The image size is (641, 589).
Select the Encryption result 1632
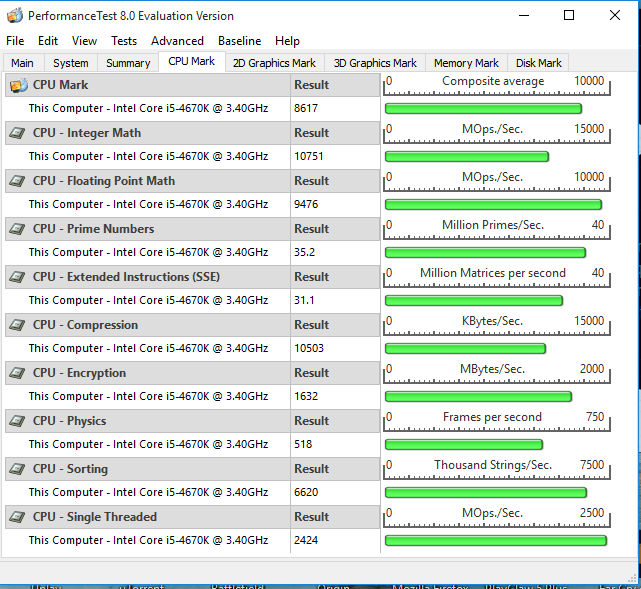point(306,396)
